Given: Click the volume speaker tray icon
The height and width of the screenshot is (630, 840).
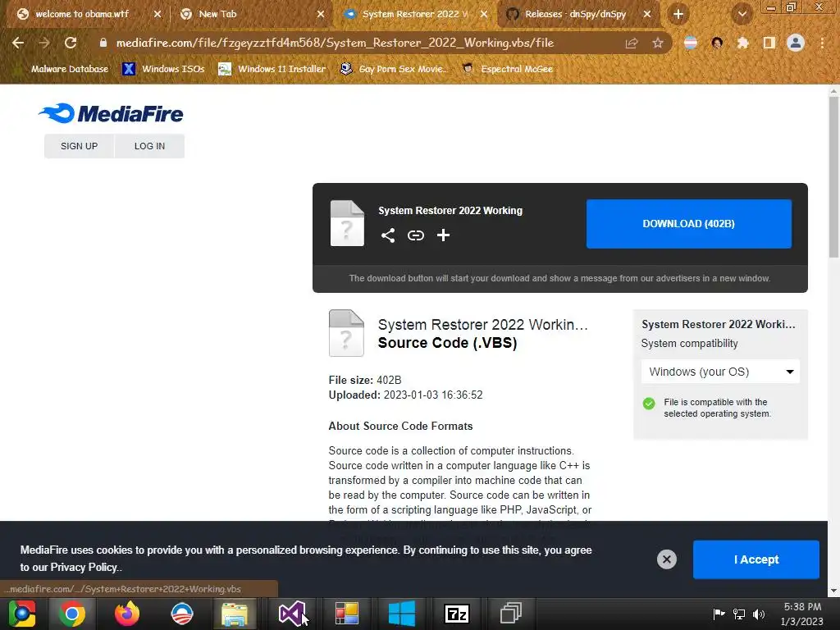Looking at the screenshot, I should pos(759,614).
